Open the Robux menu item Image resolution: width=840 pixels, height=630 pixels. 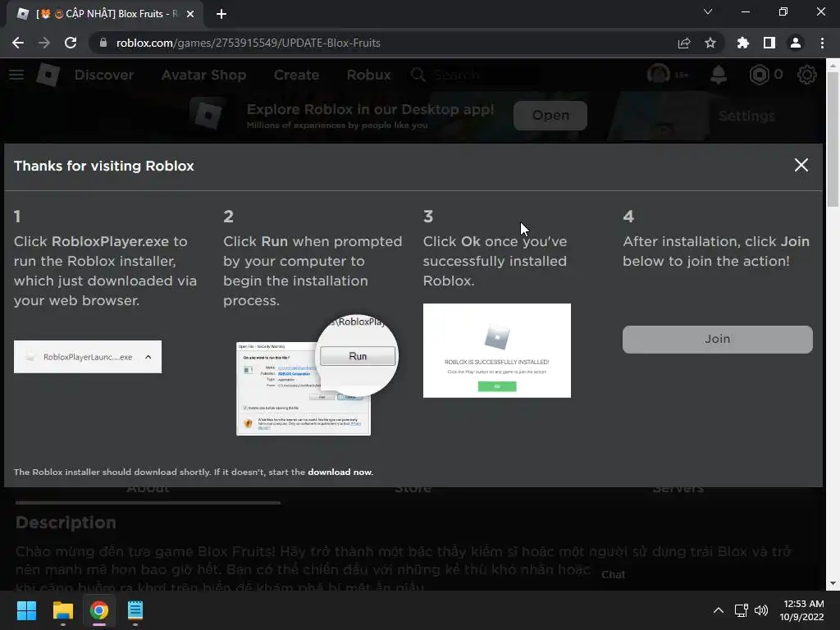(x=368, y=75)
